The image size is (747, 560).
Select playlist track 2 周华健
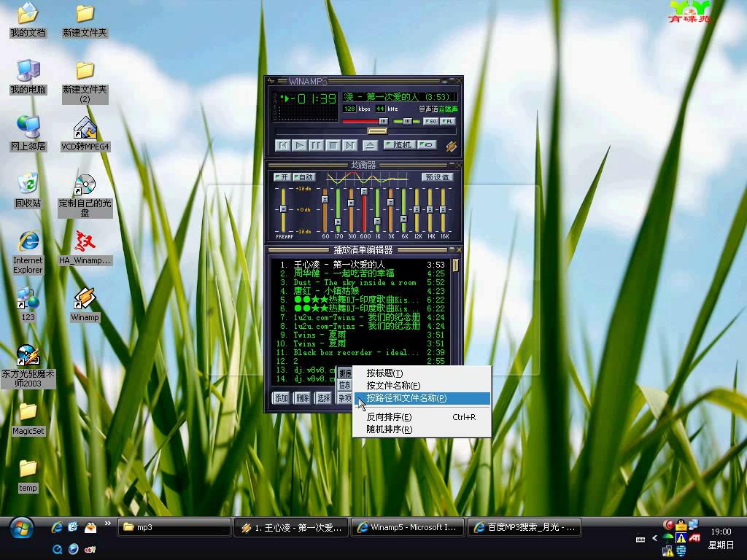(362, 273)
